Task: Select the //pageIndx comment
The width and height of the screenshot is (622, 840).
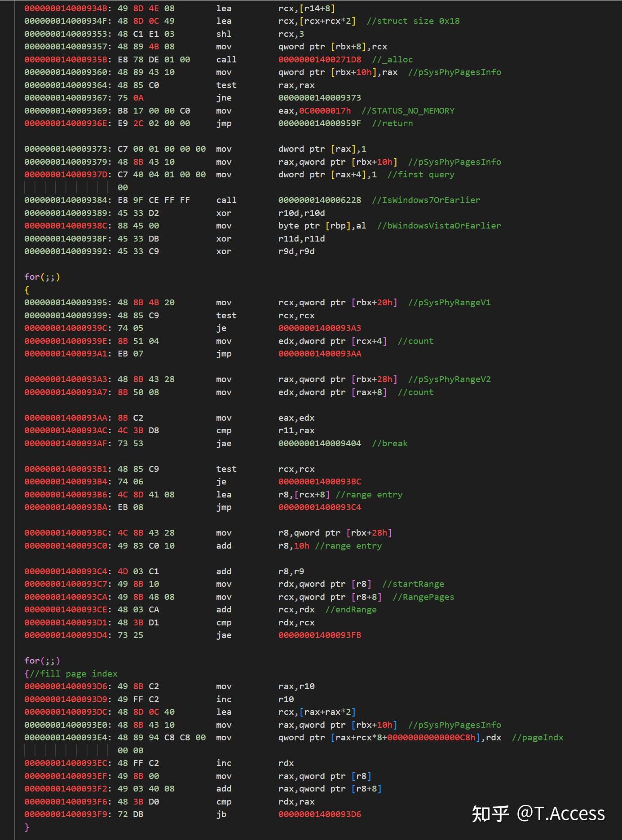Action: (537, 738)
